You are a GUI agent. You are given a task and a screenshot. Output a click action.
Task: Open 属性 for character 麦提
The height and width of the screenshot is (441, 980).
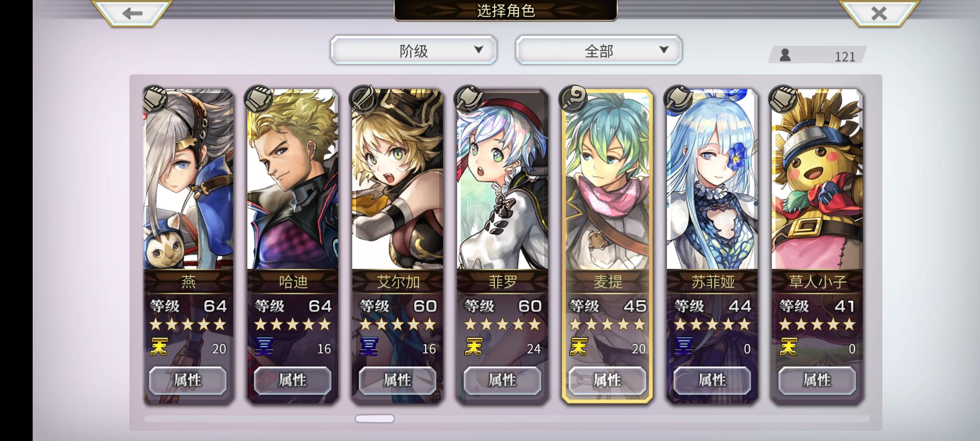tap(608, 380)
